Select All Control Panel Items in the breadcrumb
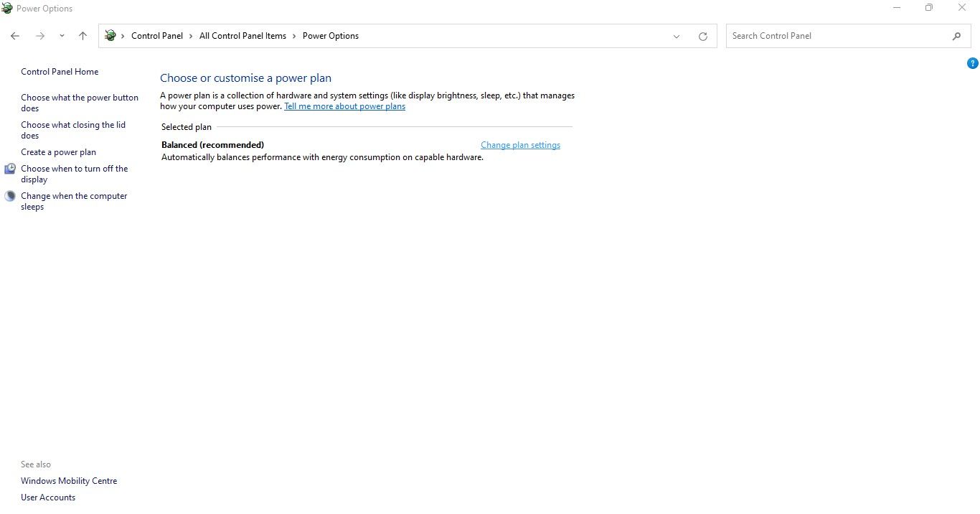The image size is (980, 514). [242, 36]
